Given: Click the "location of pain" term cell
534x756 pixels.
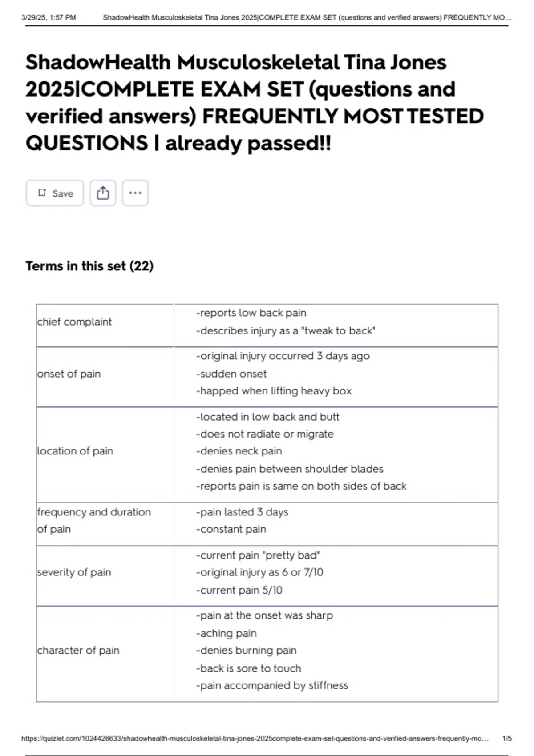Looking at the screenshot, I should pos(75,451).
